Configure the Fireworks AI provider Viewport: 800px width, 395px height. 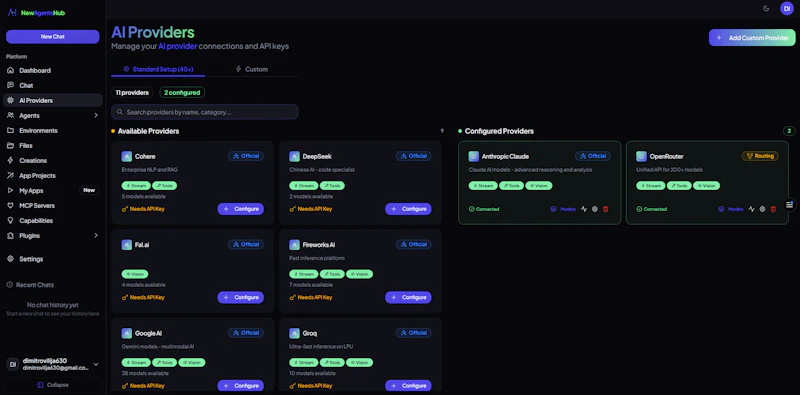(408, 298)
